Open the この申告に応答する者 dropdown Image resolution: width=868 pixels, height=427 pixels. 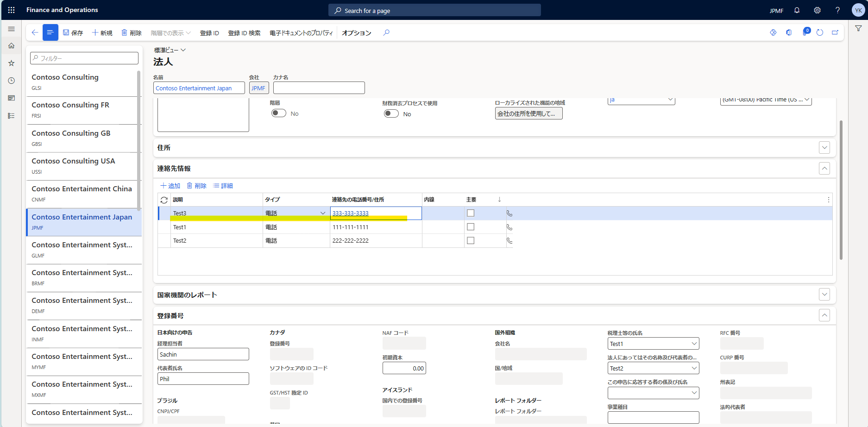point(694,393)
